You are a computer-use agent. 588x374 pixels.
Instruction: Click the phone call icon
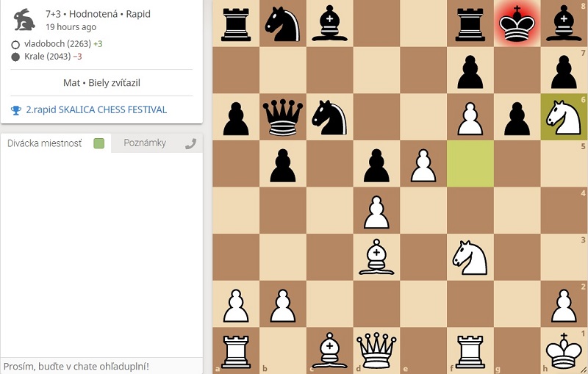click(x=191, y=144)
